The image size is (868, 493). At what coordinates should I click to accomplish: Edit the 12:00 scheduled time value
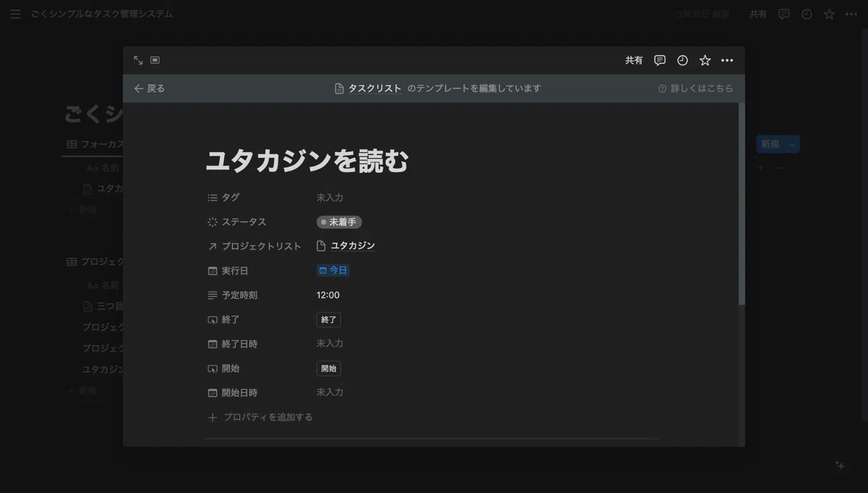point(328,295)
